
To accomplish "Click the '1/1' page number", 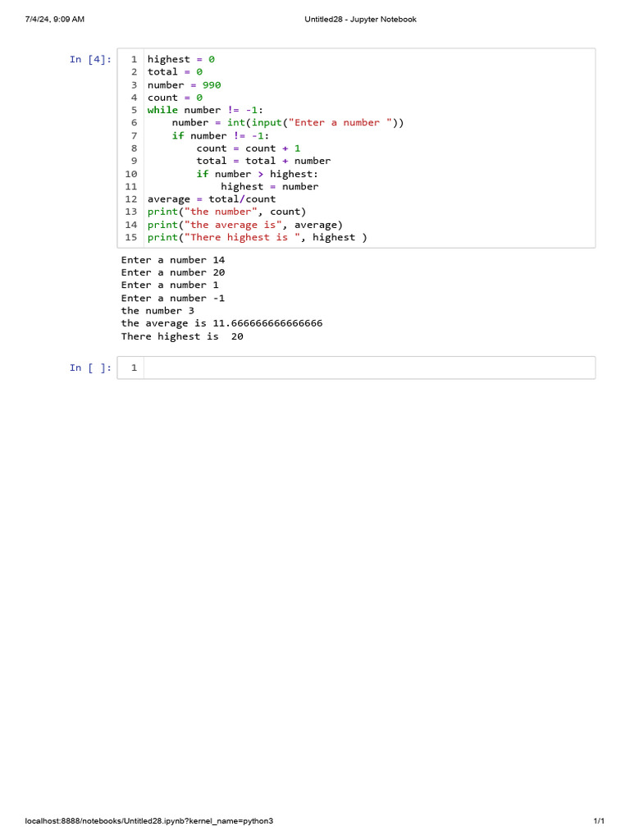I will click(599, 820).
